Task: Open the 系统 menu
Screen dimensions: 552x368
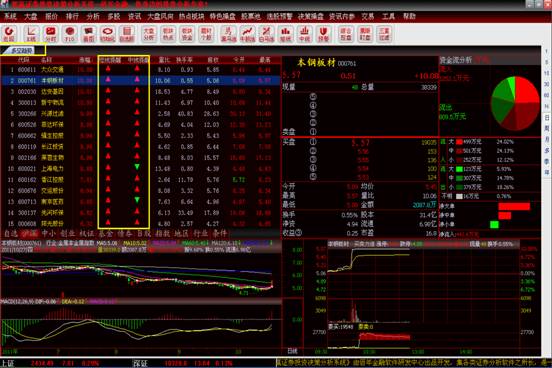Action: click(10, 16)
